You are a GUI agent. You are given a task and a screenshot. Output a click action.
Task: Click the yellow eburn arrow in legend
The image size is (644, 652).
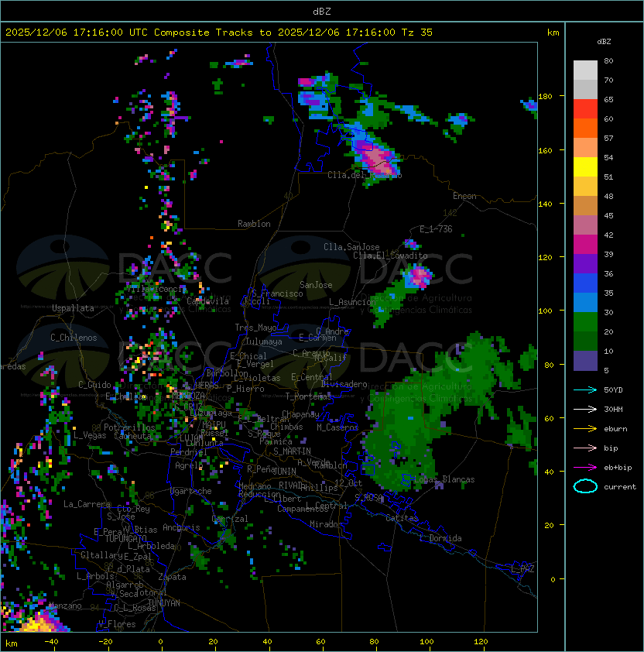tap(585, 429)
